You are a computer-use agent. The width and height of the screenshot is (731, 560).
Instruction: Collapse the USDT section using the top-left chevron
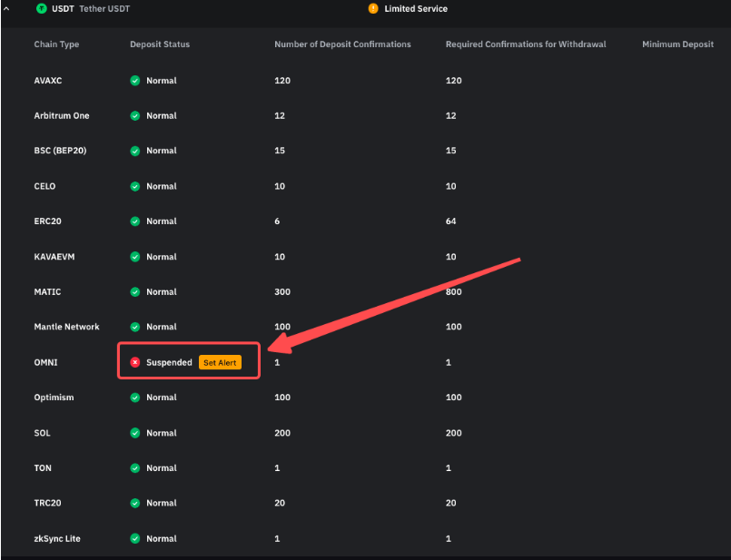coord(7,8)
